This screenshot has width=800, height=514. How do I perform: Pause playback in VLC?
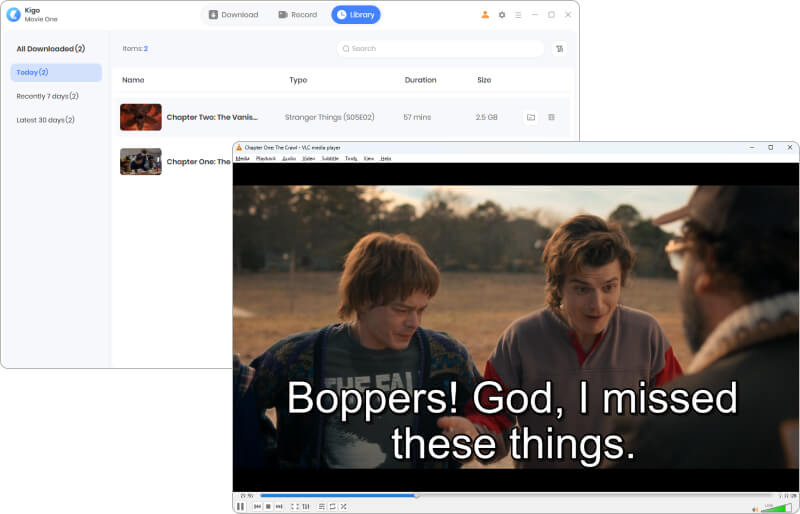240,506
